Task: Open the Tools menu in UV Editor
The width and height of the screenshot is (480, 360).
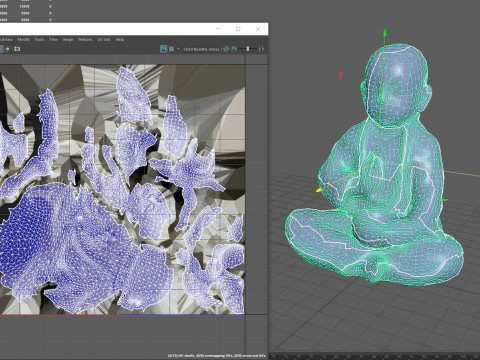Action: click(x=39, y=39)
